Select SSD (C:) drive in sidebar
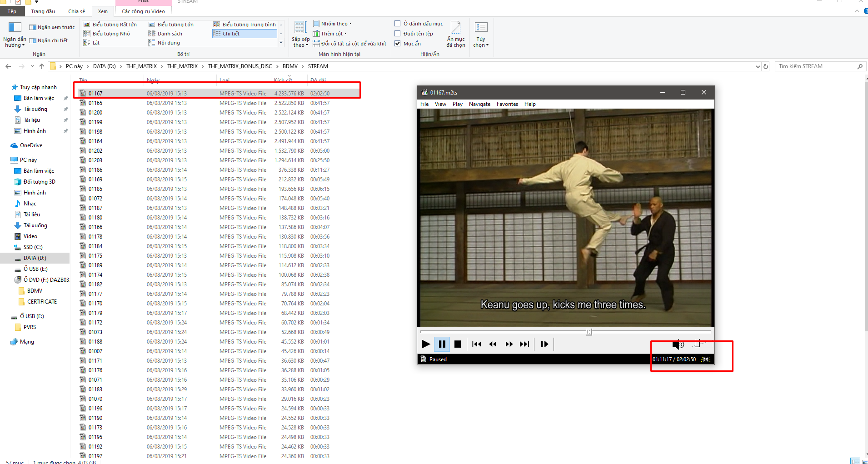This screenshot has height=464, width=868. pos(33,247)
